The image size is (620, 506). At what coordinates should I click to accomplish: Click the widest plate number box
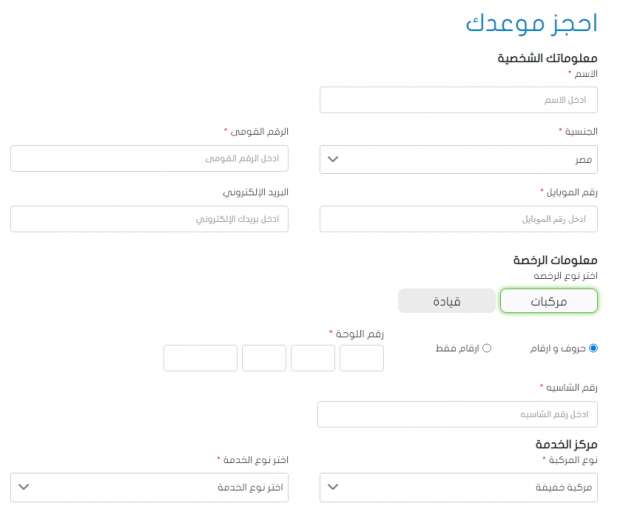[200, 358]
